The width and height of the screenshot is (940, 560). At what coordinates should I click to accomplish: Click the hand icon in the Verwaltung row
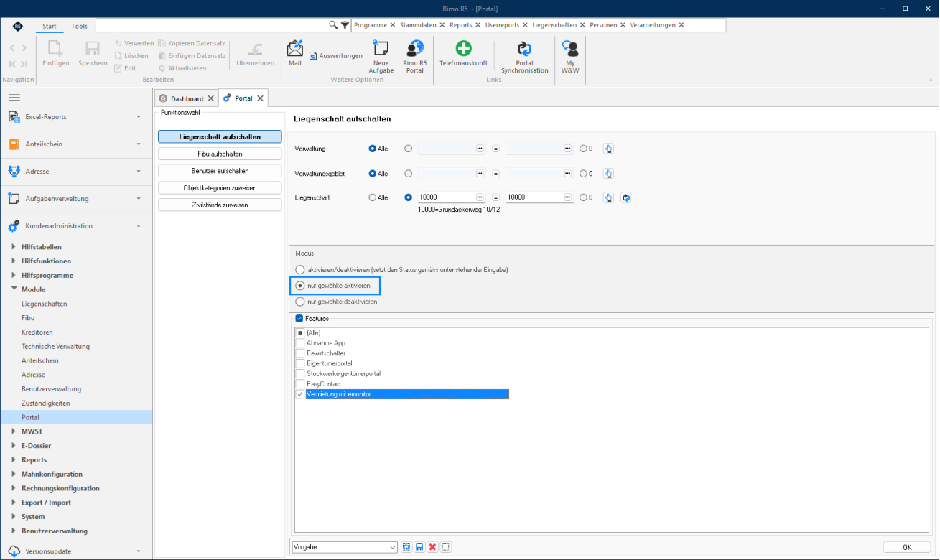(x=608, y=149)
